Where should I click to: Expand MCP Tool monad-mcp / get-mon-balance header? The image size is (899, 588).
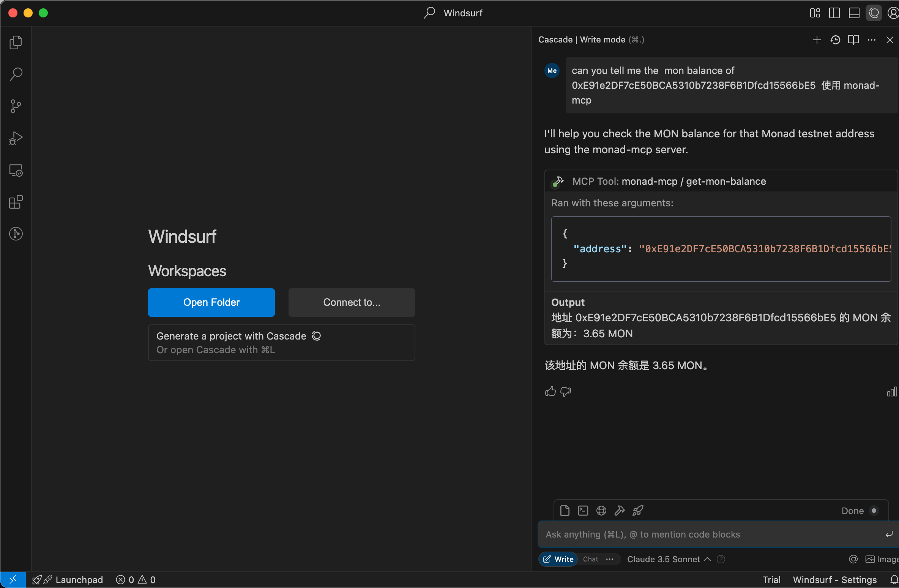[x=721, y=181]
